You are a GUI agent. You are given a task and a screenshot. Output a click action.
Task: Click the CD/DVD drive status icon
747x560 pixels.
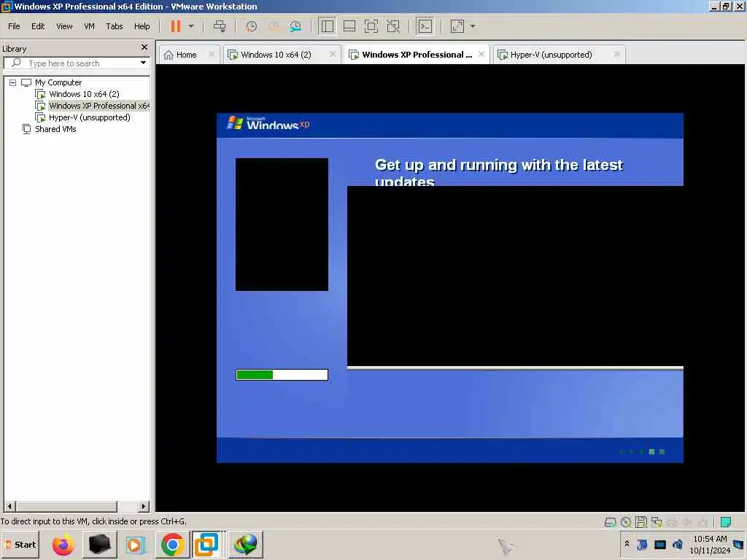(626, 522)
